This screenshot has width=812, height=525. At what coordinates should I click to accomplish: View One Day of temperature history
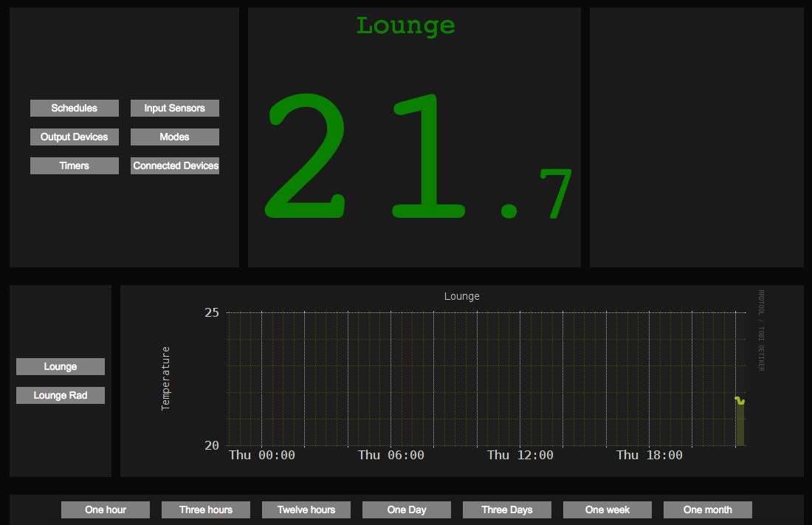[406, 509]
